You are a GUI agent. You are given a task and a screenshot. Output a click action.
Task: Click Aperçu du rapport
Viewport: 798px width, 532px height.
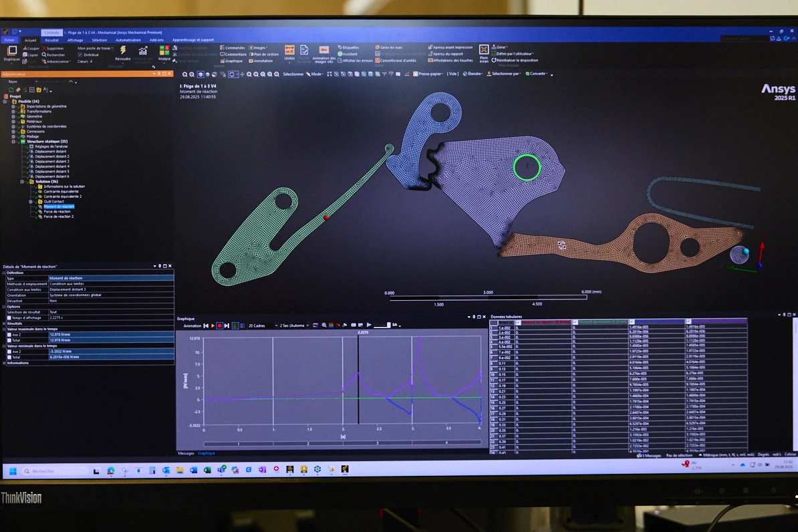[446, 53]
